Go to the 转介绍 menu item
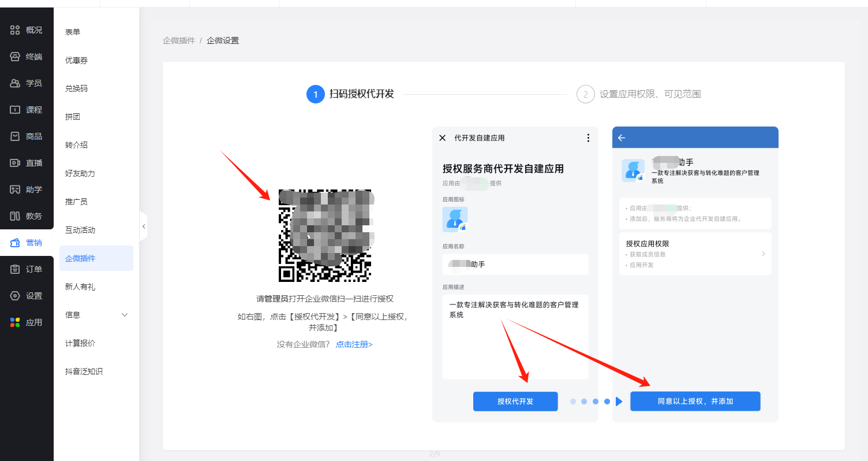Screen dimensions: 868x461 (x=76, y=145)
